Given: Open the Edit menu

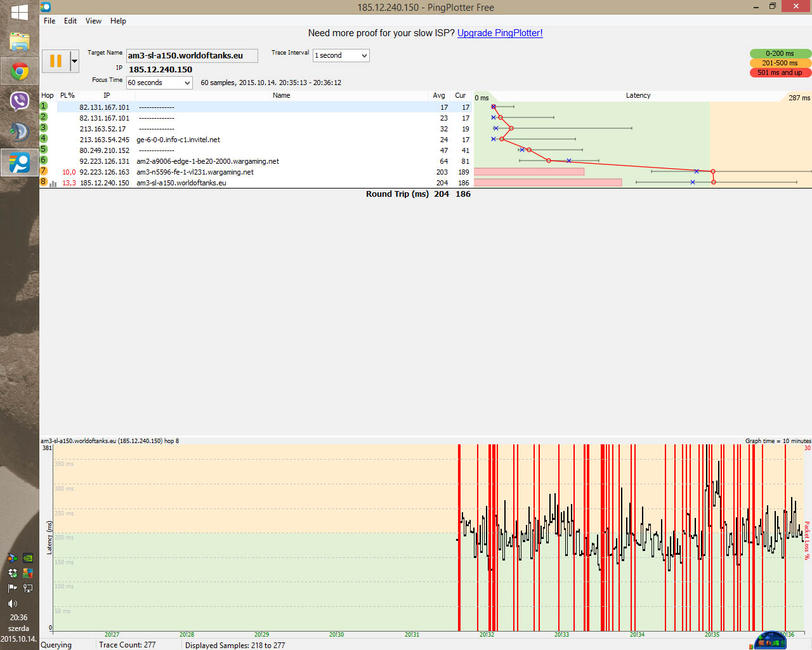Looking at the screenshot, I should (x=70, y=21).
